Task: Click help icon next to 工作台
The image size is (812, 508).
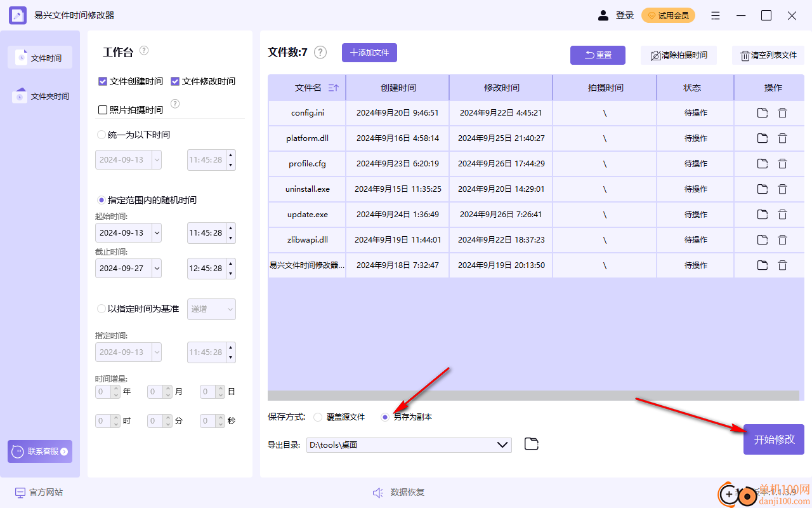Action: tap(144, 51)
